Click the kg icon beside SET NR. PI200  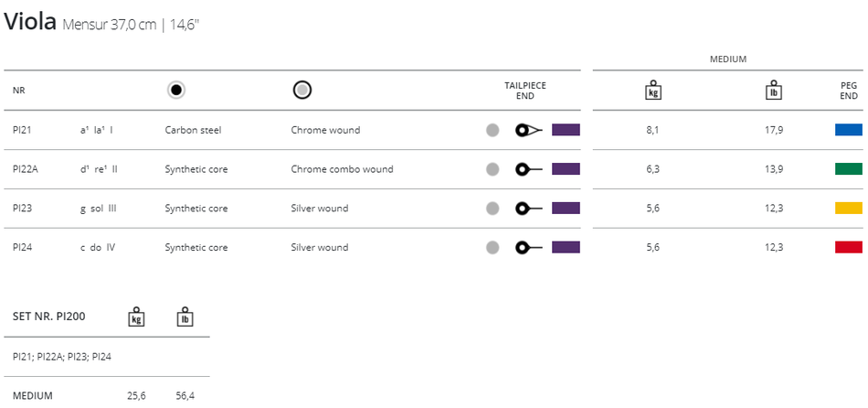[x=137, y=317]
